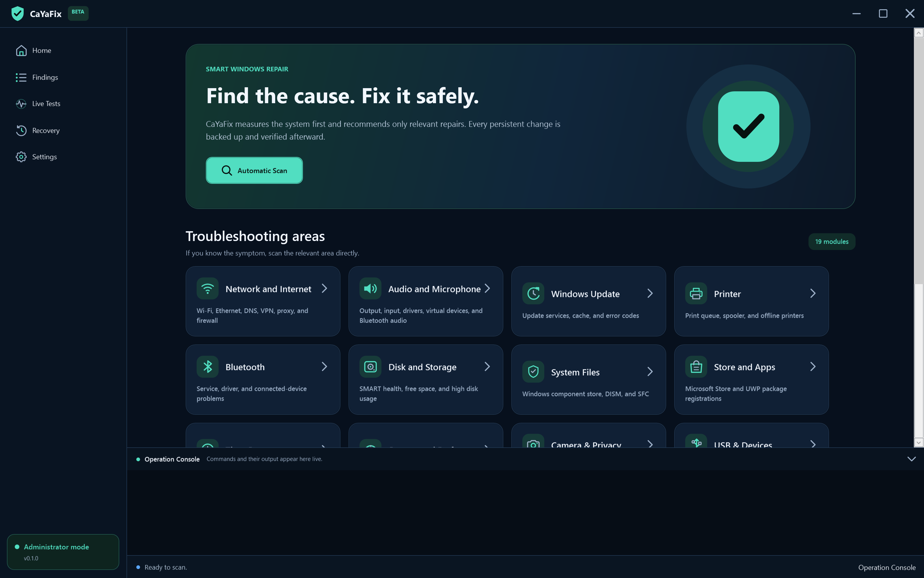Close the CaYaFix window
924x578 pixels.
point(910,14)
